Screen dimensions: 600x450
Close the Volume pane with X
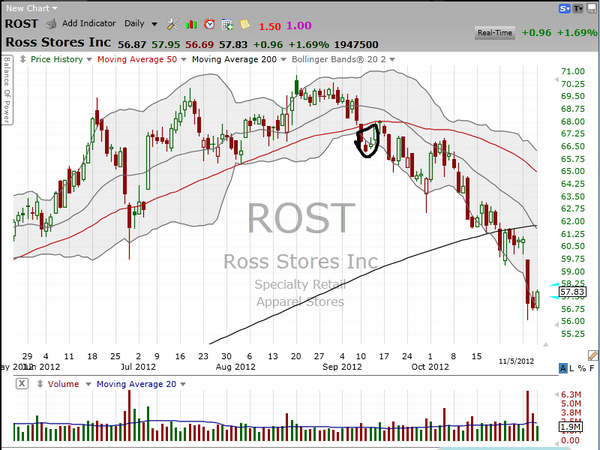(22, 383)
